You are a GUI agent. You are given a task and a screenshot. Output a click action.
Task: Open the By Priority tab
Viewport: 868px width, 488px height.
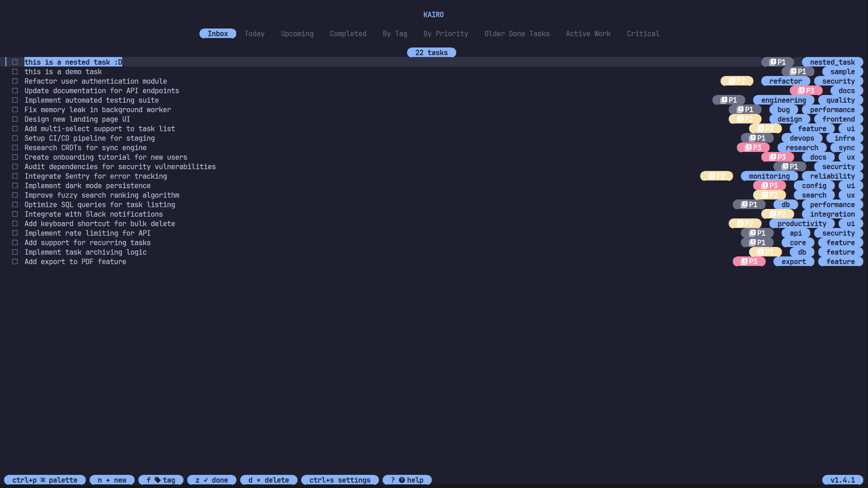tap(446, 33)
